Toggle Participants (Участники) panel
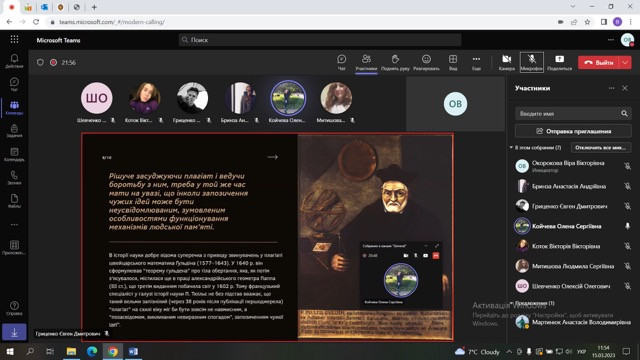Image resolution: width=640 pixels, height=360 pixels. (366, 62)
